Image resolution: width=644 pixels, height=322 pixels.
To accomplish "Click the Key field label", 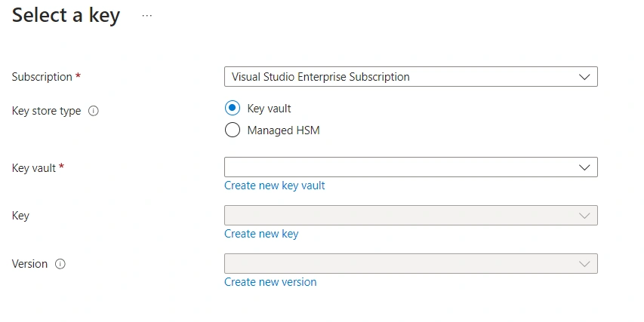I will click(20, 216).
